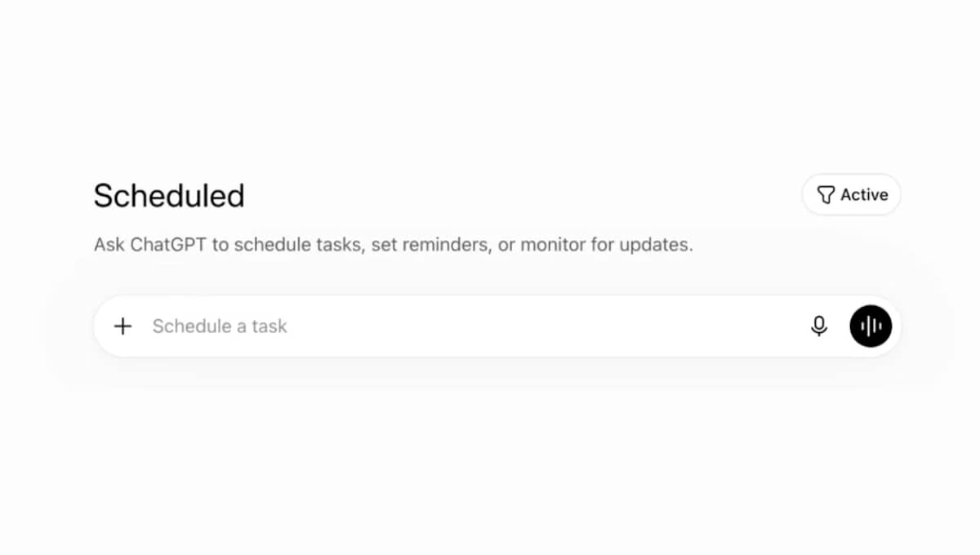Select the round audio waveform icon

[871, 326]
